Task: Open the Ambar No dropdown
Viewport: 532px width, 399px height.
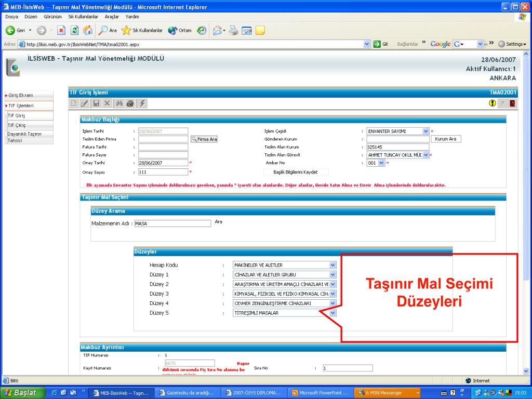Action: 381,163
